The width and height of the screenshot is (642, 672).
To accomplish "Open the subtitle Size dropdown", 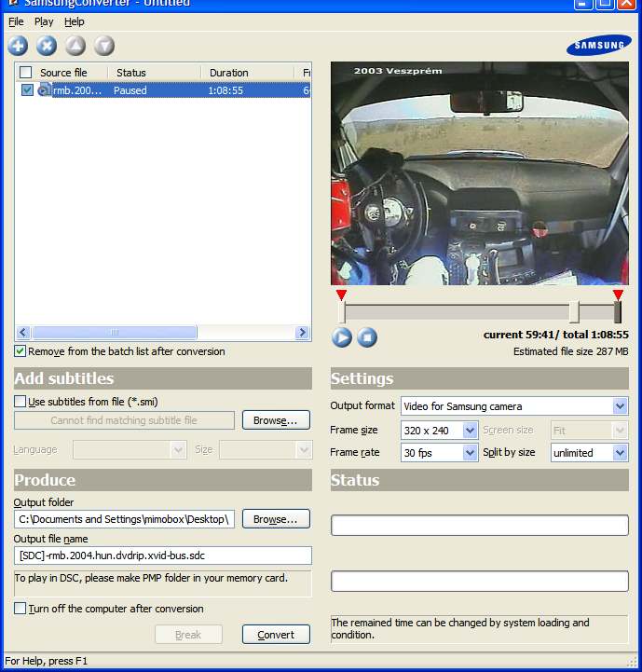I will pyautogui.click(x=304, y=450).
